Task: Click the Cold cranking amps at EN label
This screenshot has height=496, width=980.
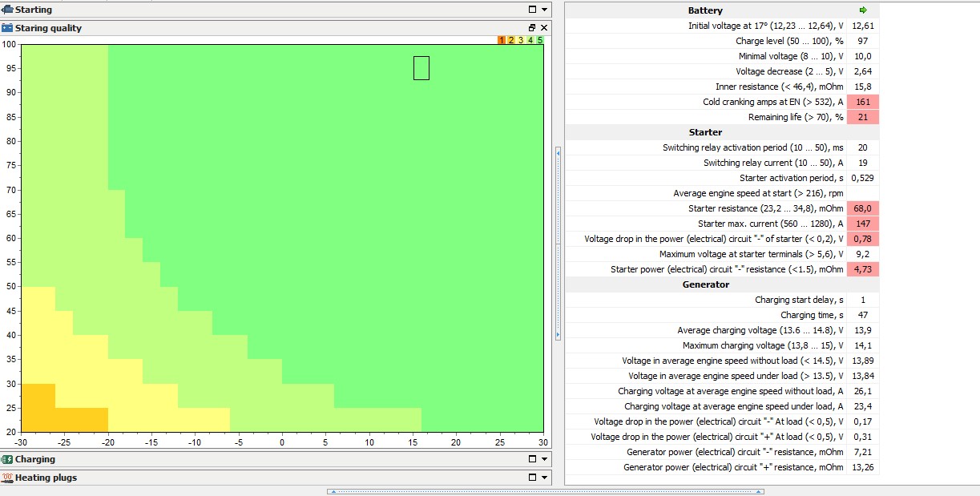Action: [x=773, y=102]
